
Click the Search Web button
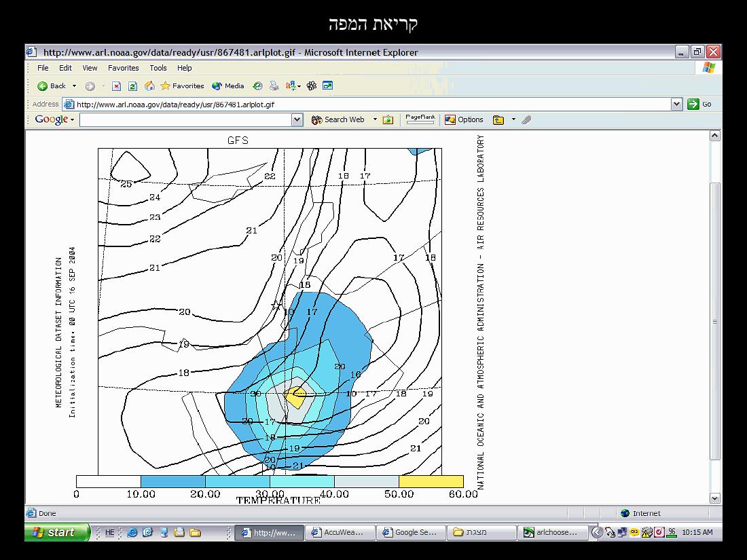tap(338, 119)
